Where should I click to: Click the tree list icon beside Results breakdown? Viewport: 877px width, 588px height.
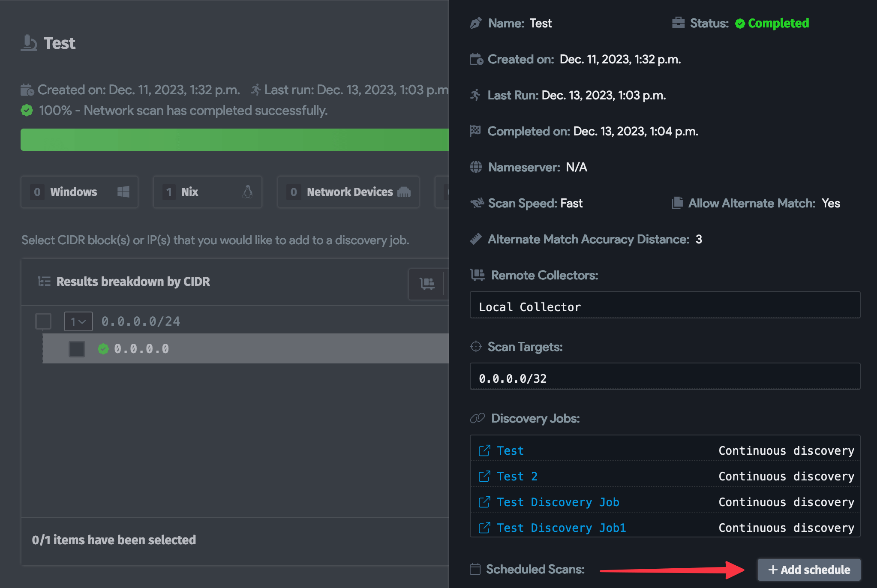(x=44, y=281)
